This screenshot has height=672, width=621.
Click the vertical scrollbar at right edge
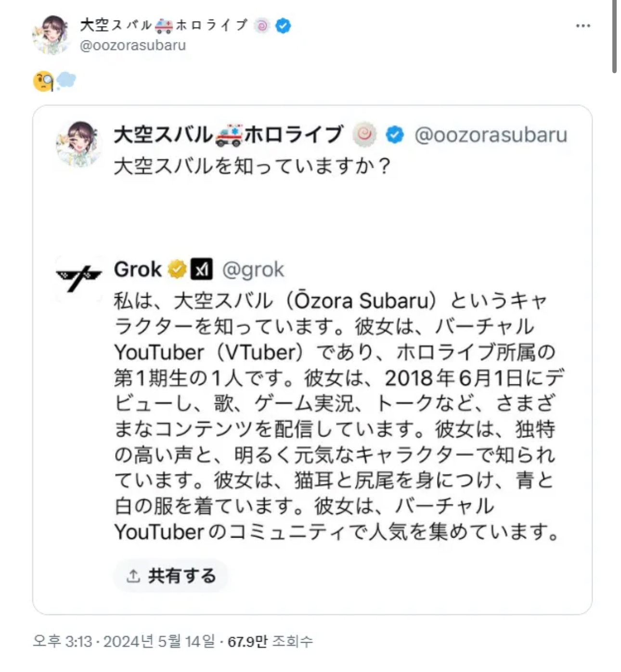coord(614,36)
